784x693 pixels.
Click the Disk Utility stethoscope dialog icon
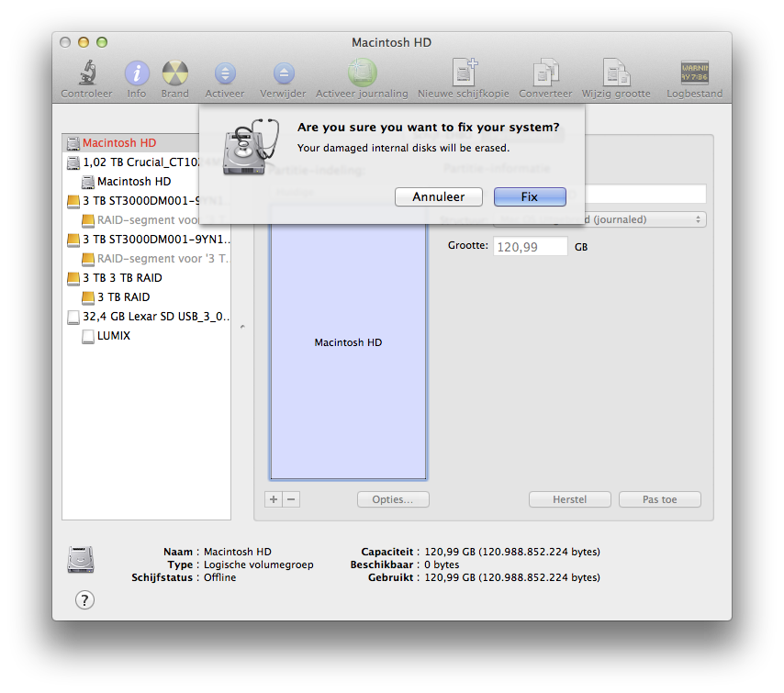coord(250,147)
